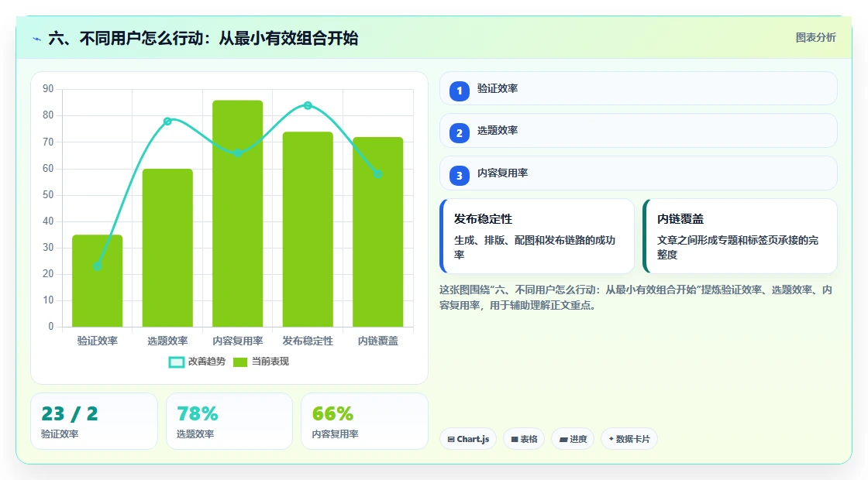Select the tall 内容复用率 bar
Screen dimensions: 868x480
237,214
